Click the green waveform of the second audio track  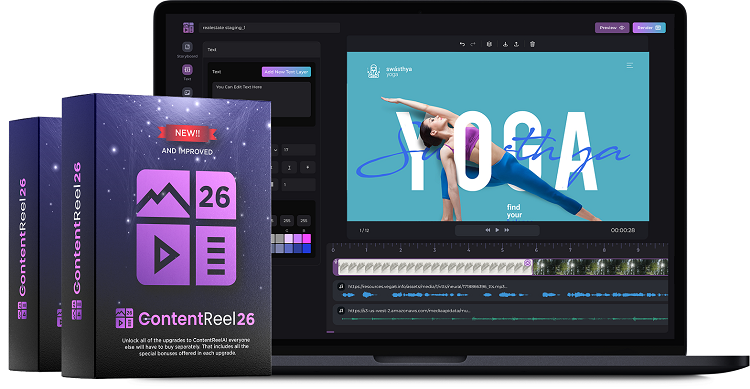pos(504,319)
